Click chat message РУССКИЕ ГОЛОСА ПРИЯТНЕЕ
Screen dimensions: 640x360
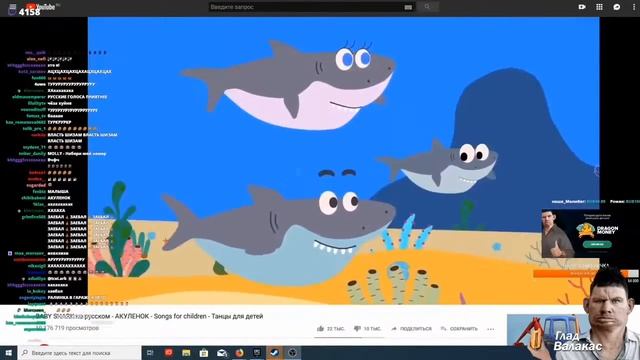(x=77, y=97)
